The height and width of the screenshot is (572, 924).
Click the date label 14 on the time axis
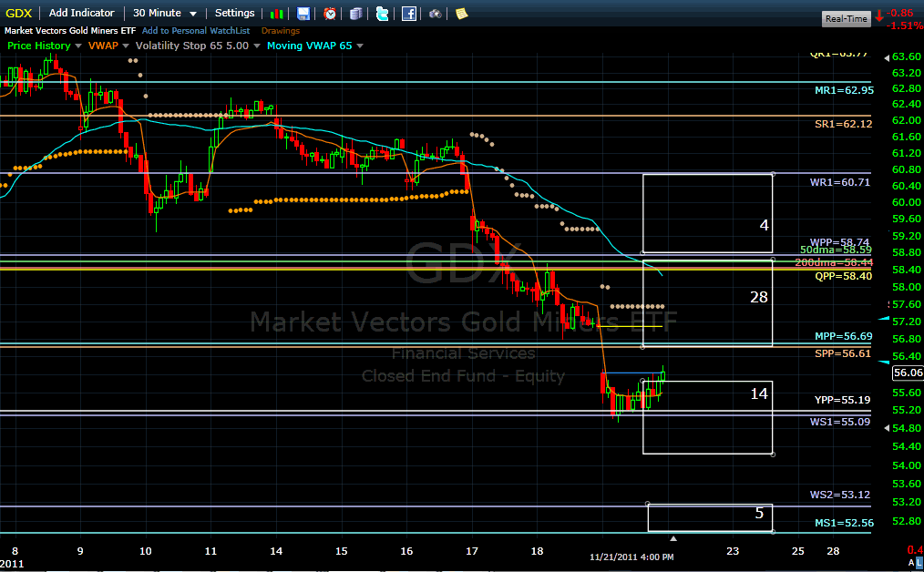pyautogui.click(x=276, y=551)
